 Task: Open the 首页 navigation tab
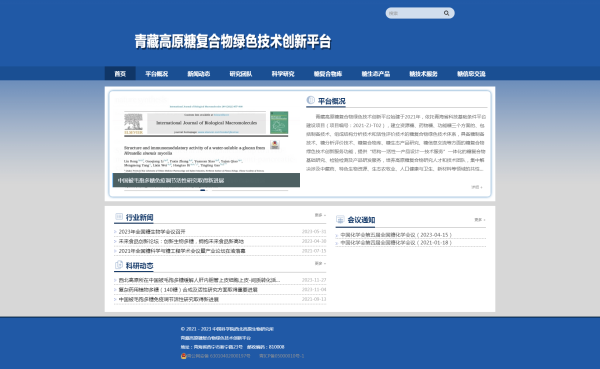click(120, 73)
